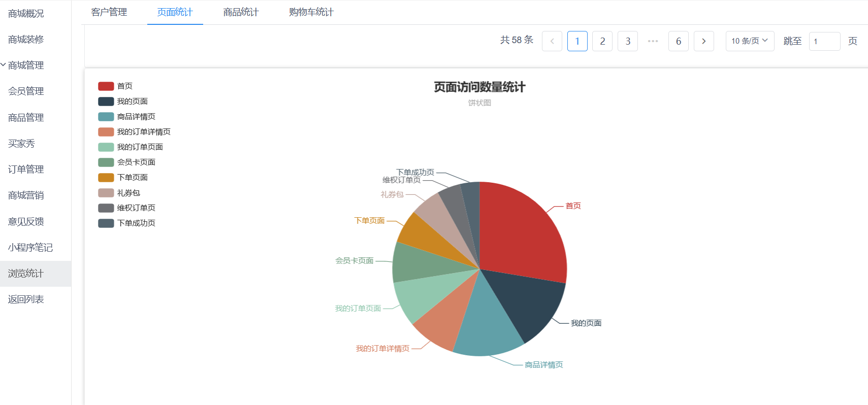Toggle 礼券包 legend entry

(119, 193)
